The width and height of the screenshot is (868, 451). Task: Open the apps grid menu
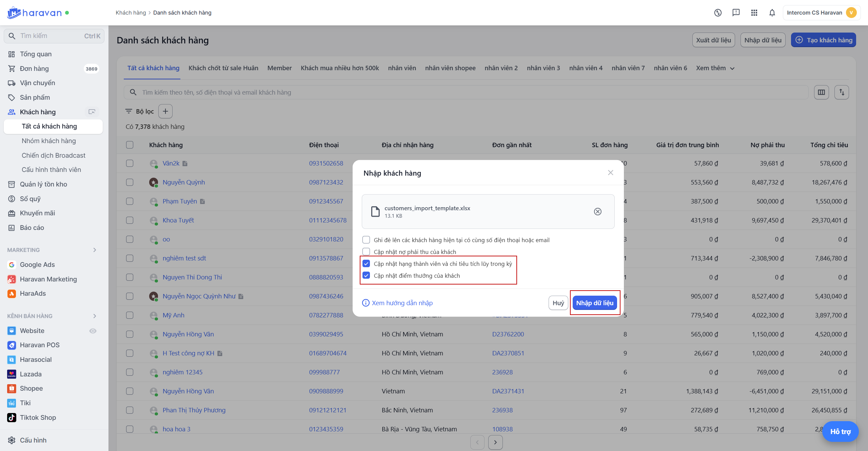[x=754, y=13]
